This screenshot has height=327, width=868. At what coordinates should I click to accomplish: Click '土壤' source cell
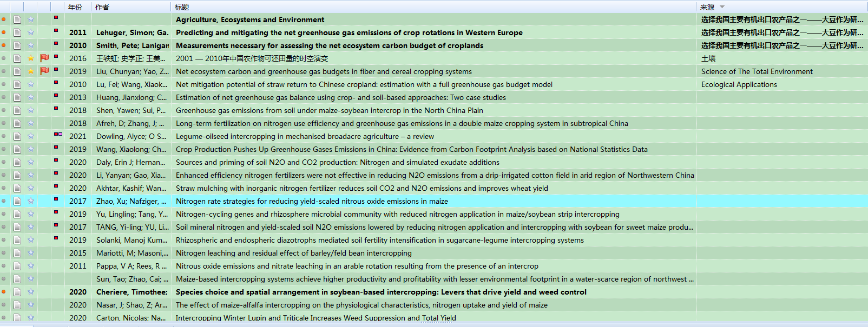(x=708, y=58)
